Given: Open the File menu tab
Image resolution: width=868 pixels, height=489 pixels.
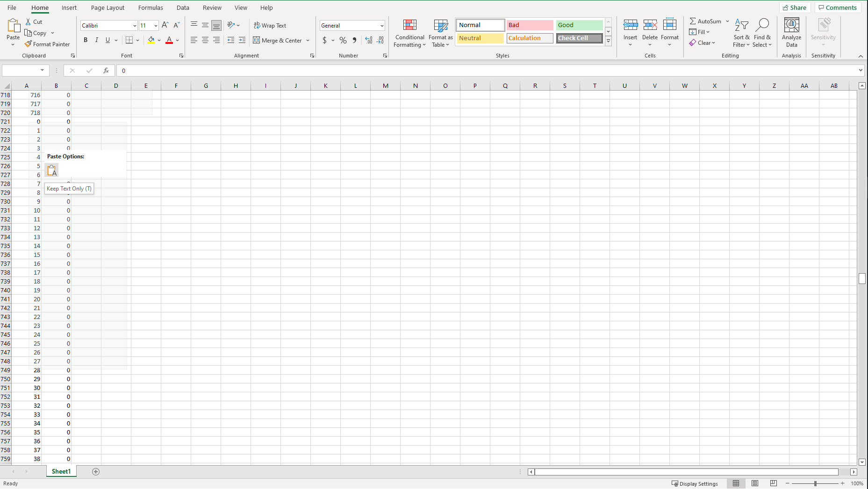Looking at the screenshot, I should click(12, 7).
